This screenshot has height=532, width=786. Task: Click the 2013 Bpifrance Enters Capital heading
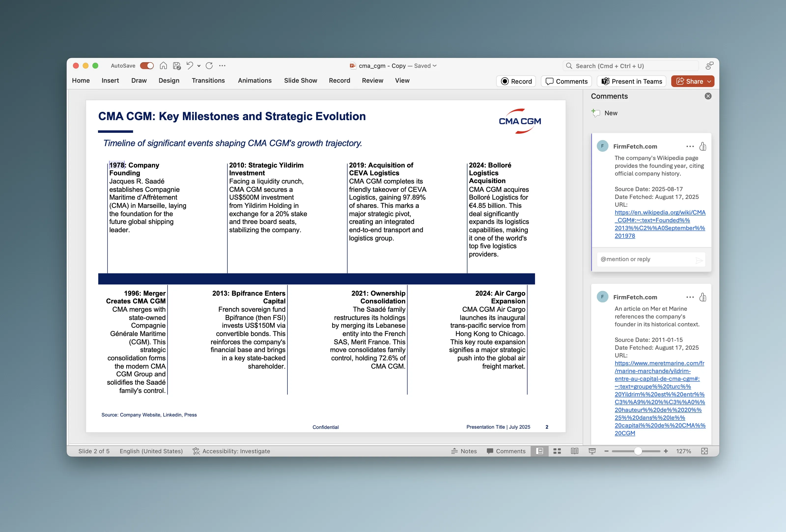249,297
